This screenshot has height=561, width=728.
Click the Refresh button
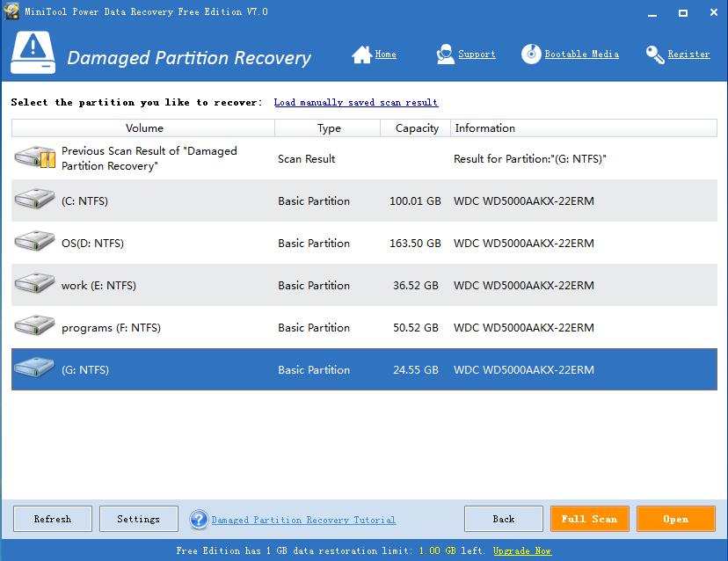(53, 519)
